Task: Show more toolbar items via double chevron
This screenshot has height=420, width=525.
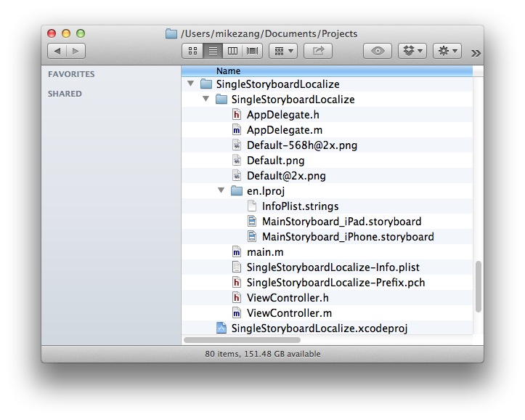Action: (476, 53)
